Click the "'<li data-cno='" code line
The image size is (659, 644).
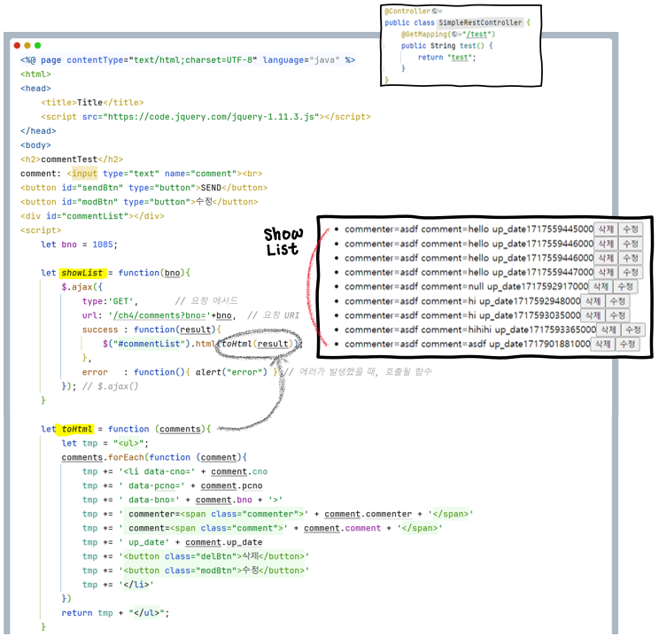click(x=174, y=471)
